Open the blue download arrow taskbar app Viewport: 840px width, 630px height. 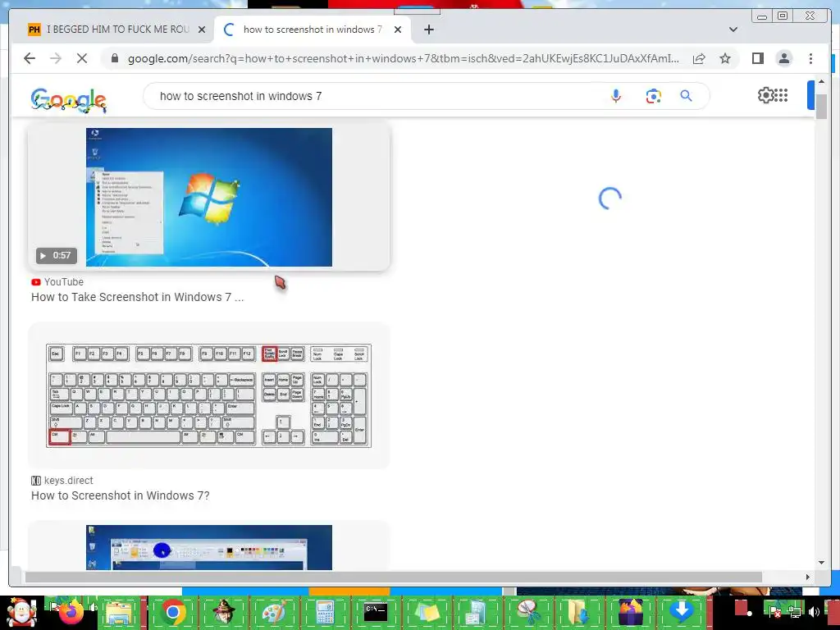point(682,612)
